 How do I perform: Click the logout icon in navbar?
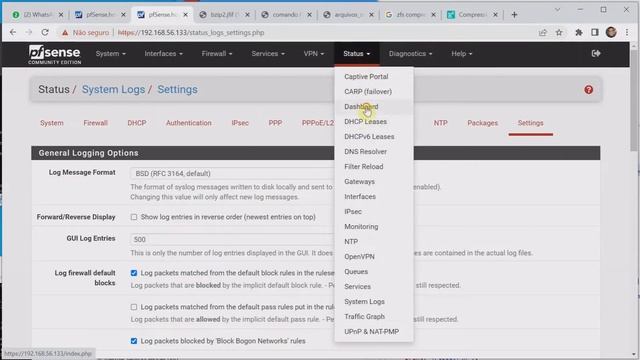pos(596,53)
